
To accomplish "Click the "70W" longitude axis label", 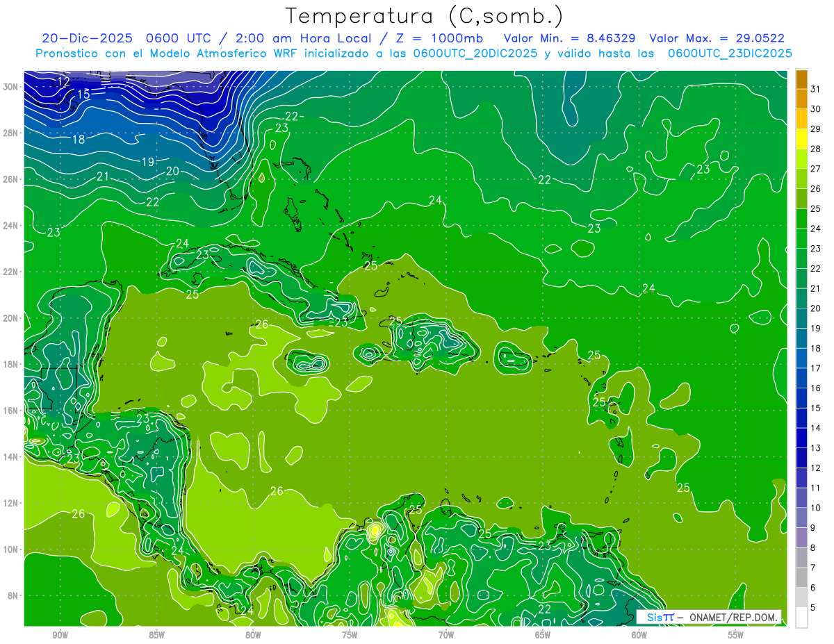I will pyautogui.click(x=446, y=635).
